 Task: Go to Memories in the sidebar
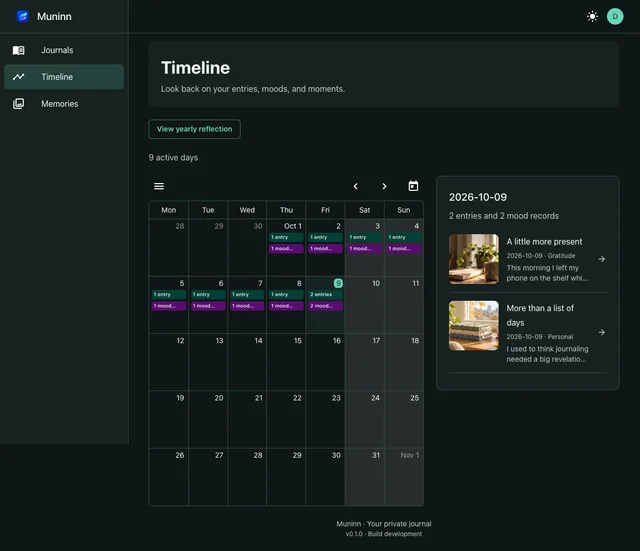[64, 104]
